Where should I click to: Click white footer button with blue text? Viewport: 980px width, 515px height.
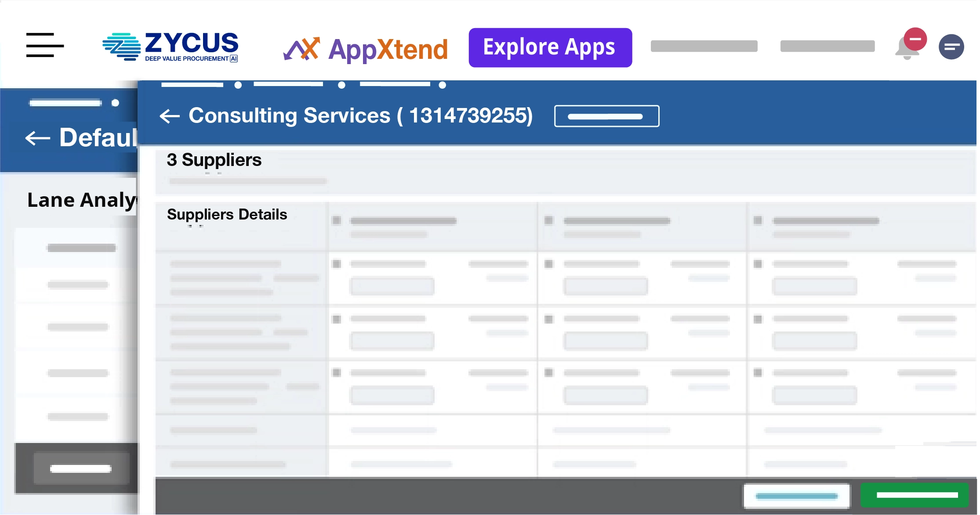pos(796,496)
